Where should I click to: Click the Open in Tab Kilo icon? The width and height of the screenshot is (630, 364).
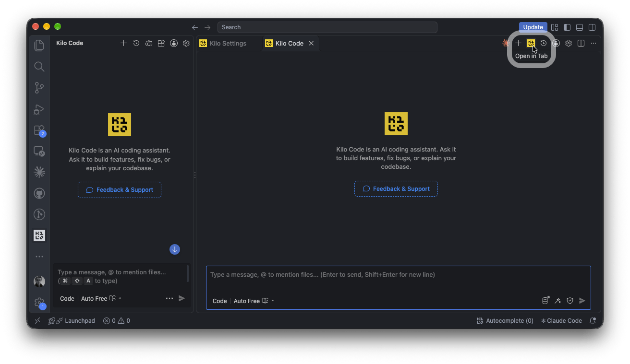[x=531, y=43]
